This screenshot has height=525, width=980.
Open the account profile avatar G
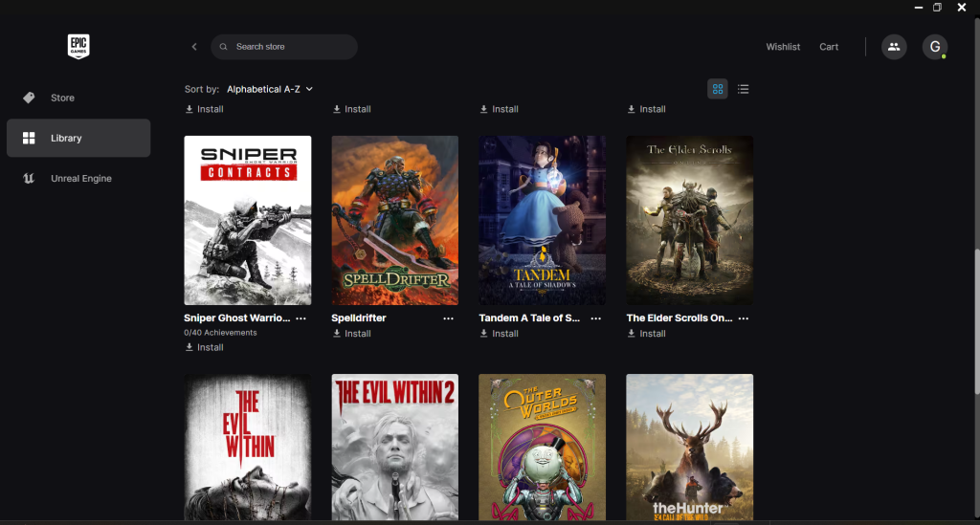point(934,47)
